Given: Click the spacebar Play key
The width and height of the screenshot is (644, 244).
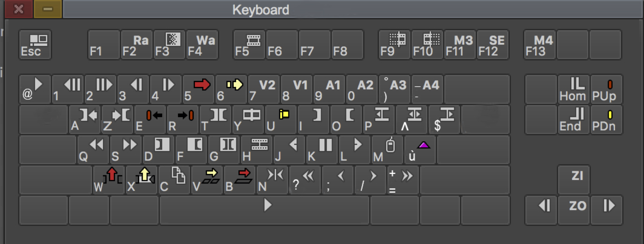Looking at the screenshot, I should pyautogui.click(x=265, y=210).
